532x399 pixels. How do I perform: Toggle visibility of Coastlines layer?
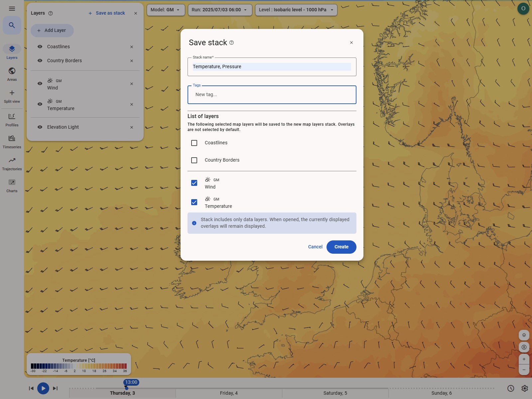click(40, 47)
